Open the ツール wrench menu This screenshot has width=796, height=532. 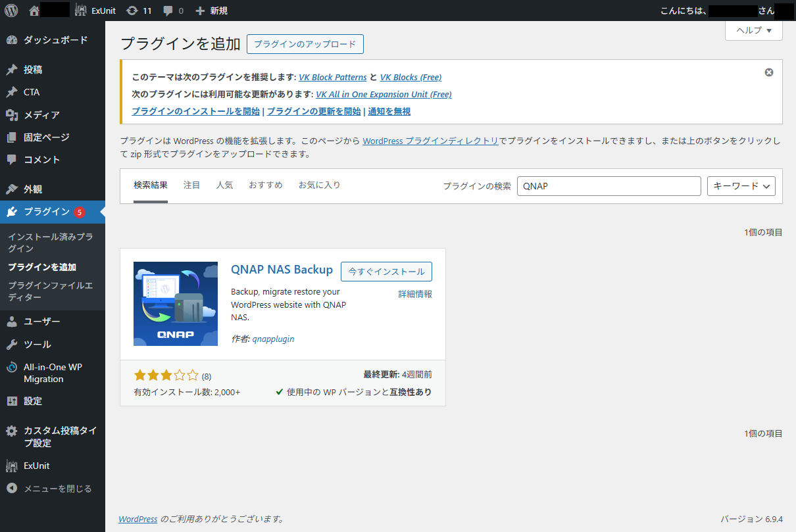click(53, 345)
